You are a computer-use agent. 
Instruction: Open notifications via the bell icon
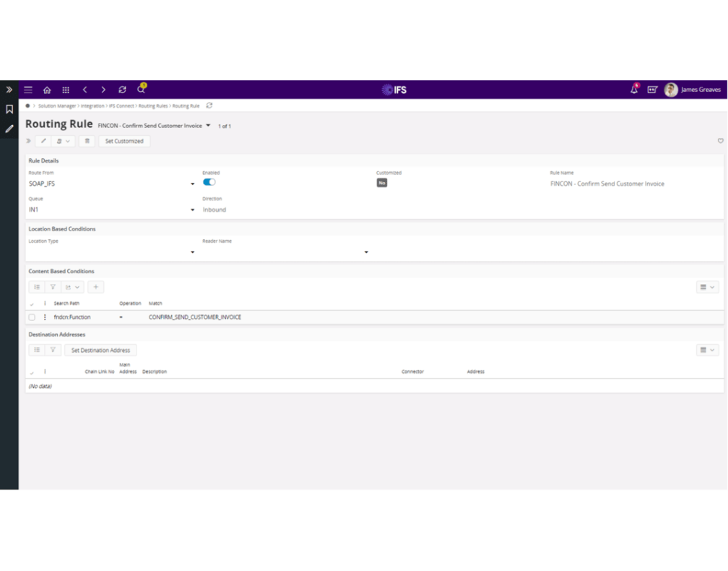pyautogui.click(x=634, y=90)
